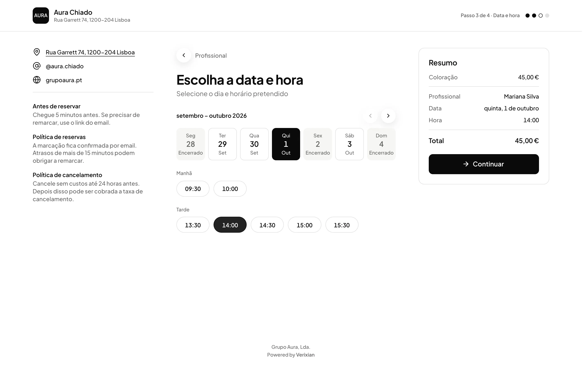Image resolution: width=588 pixels, height=368 pixels.
Task: Show next week with right chevron
Action: click(388, 116)
